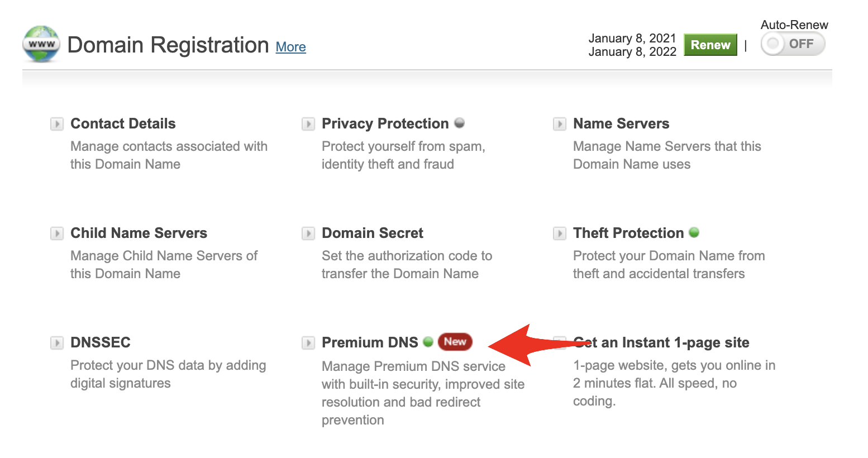Expand the Privacy Protection arrow
The height and width of the screenshot is (458, 868).
click(308, 124)
